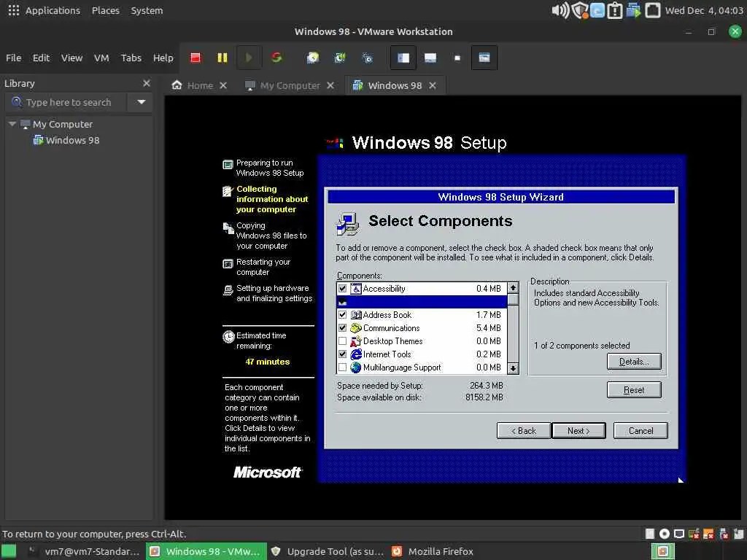The height and width of the screenshot is (560, 747).
Task: Close the Library panel with the X
Action: [146, 83]
